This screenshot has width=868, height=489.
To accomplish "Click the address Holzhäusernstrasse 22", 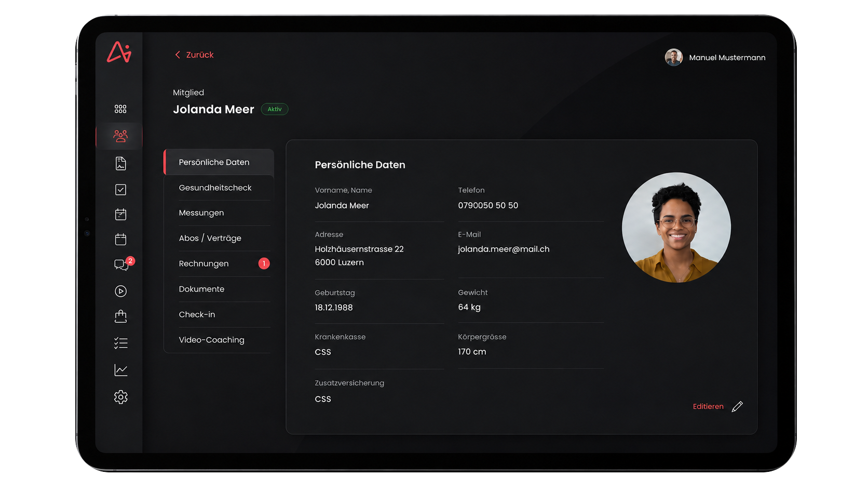I will coord(359,249).
